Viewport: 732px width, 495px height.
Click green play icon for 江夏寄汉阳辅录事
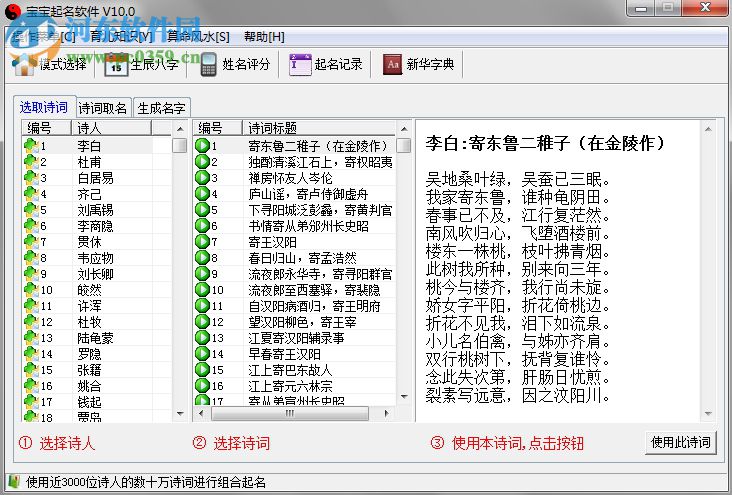203,337
